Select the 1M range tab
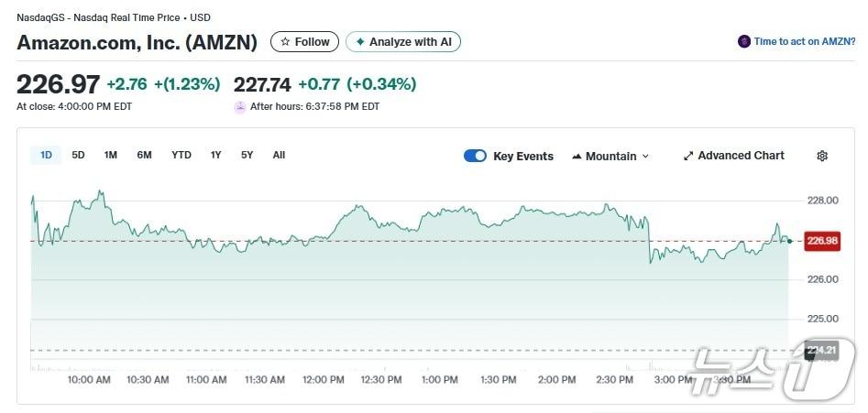This screenshot has height=413, width=868. 111,156
